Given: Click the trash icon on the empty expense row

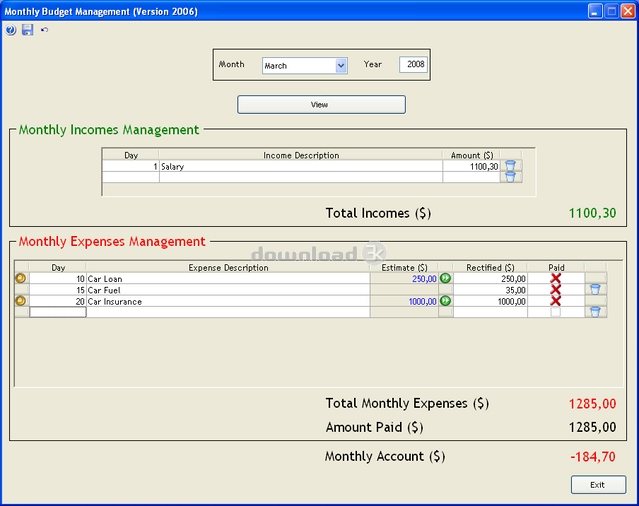Looking at the screenshot, I should click(x=595, y=312).
